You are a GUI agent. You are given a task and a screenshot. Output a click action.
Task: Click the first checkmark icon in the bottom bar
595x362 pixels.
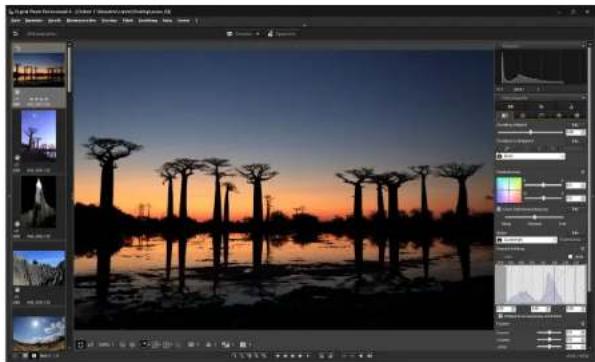[235, 356]
